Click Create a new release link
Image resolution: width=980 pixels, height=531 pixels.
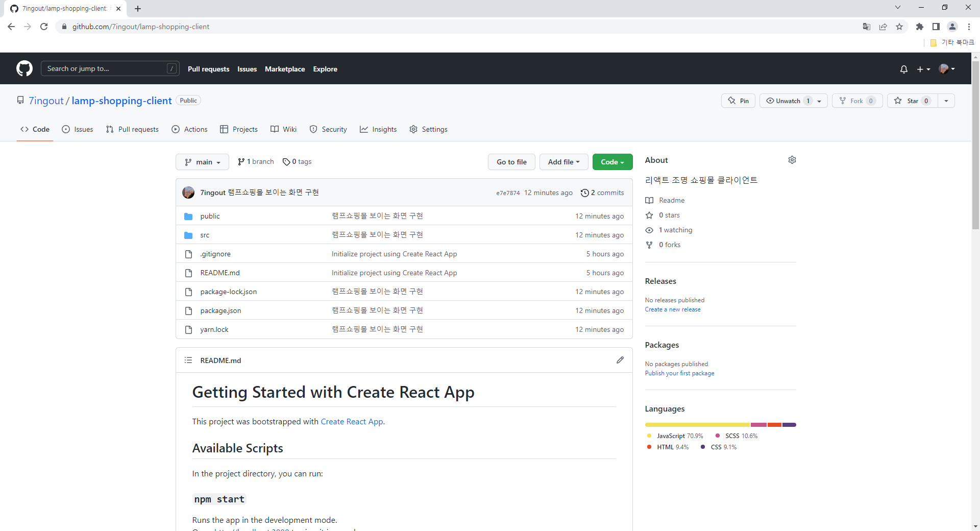(673, 309)
